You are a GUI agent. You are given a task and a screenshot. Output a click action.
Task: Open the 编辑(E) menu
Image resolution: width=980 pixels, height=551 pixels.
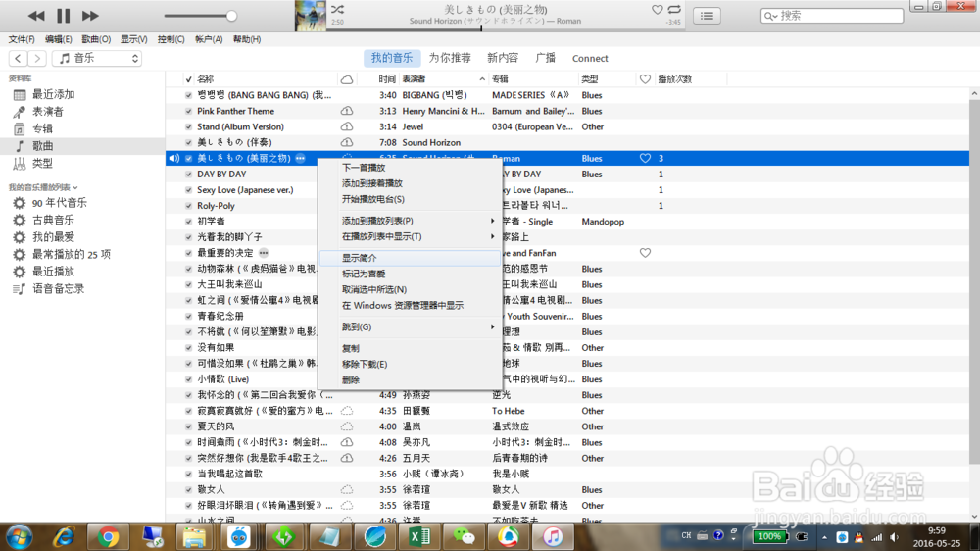(x=58, y=39)
